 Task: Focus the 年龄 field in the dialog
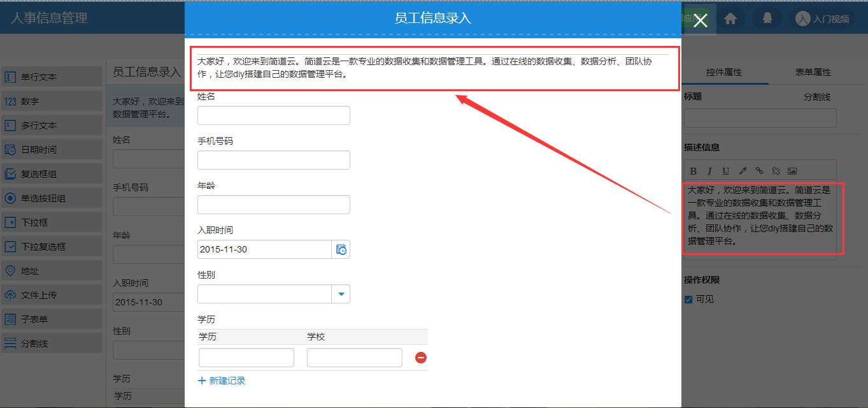(x=274, y=205)
